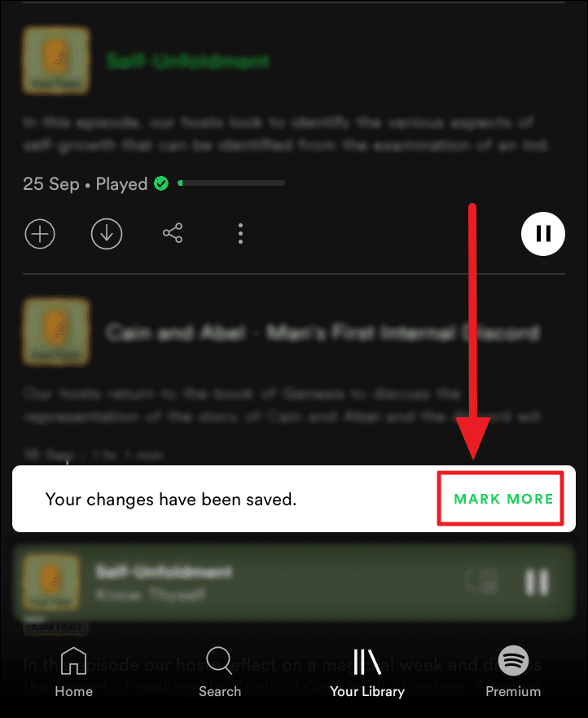Open the second episode's title
Screen dimensions: 588x718
click(x=323, y=332)
